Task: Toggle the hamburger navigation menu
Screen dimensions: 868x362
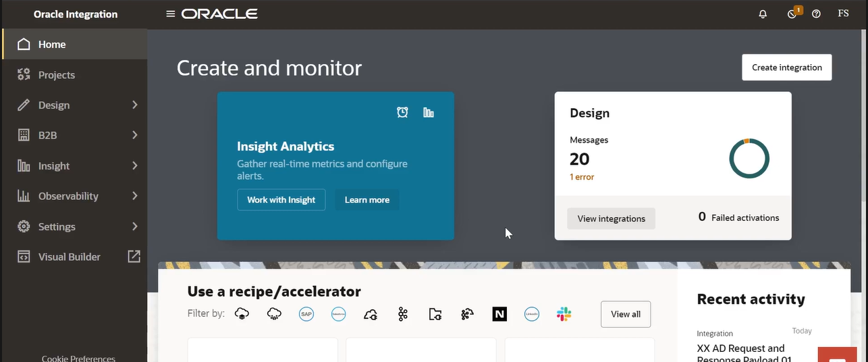Action: (170, 14)
